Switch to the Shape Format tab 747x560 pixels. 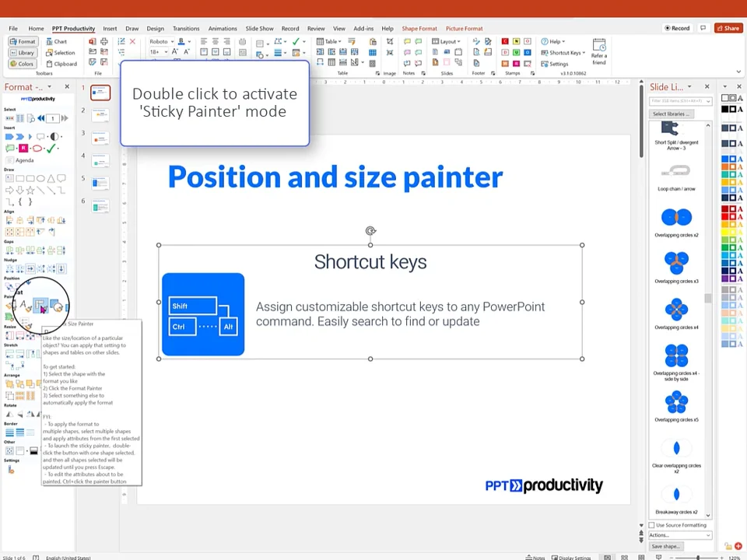(x=419, y=29)
